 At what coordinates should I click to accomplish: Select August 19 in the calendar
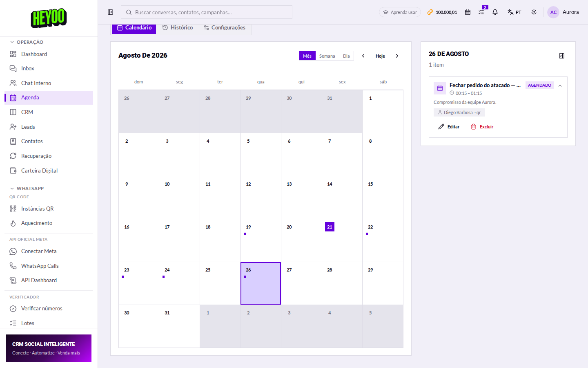tap(261, 240)
